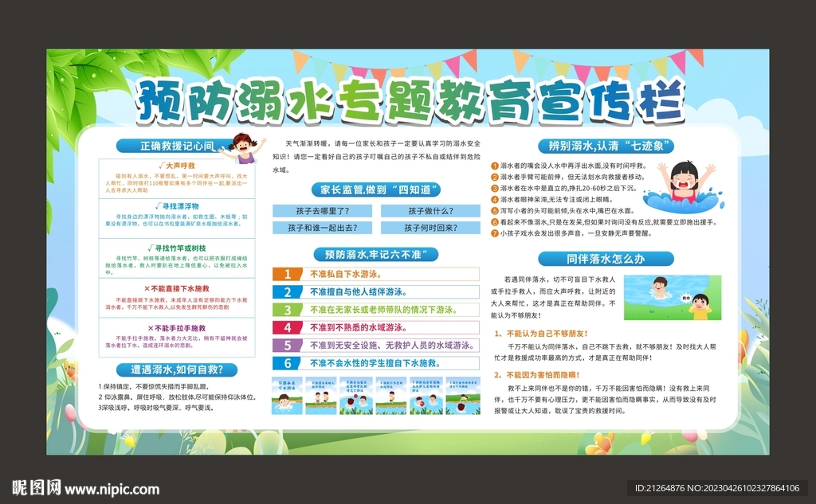The height and width of the screenshot is (504, 816).
Task: Select the orange heading 2、不能因为害怕而隐瞒!
Action: (536, 374)
